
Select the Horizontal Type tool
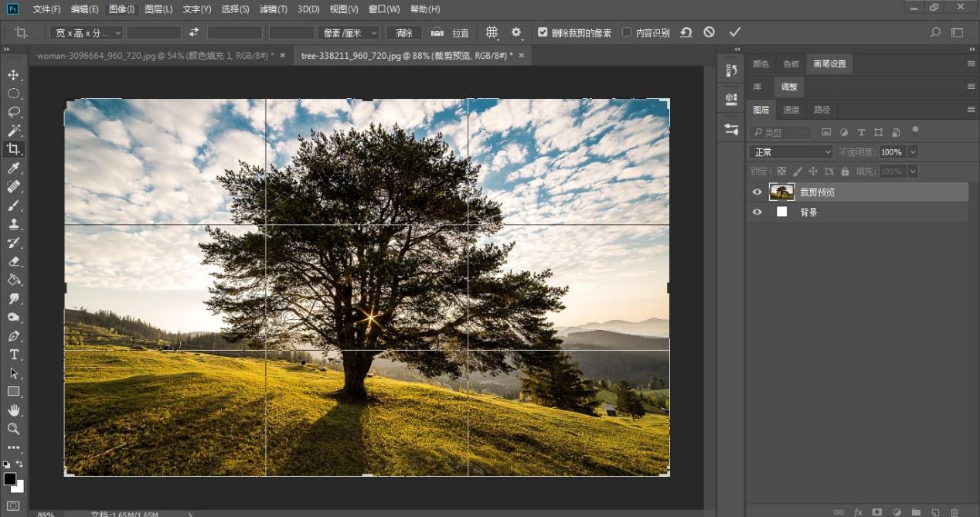coord(14,355)
